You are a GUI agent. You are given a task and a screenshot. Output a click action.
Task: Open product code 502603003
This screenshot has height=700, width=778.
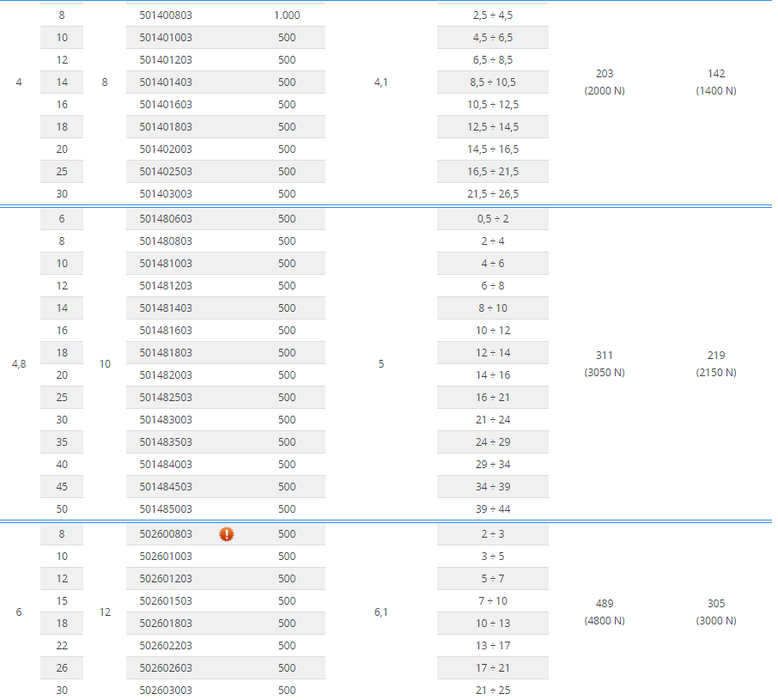pyautogui.click(x=166, y=691)
